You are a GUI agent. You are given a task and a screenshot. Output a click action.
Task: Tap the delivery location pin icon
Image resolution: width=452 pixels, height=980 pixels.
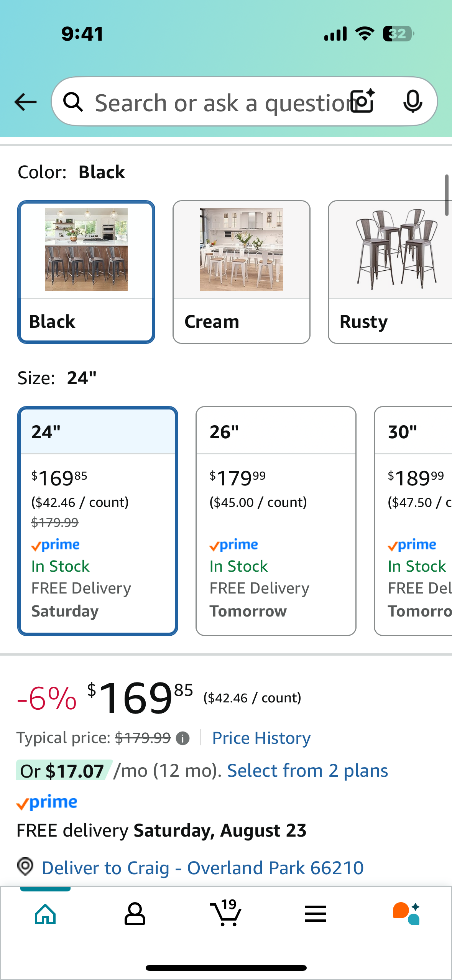(x=25, y=867)
